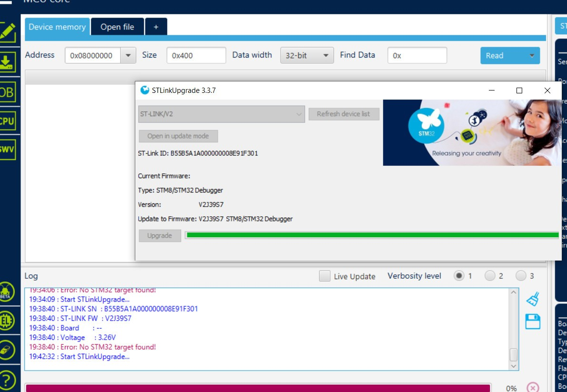Switch to the Open file tab
The height and width of the screenshot is (392, 567).
click(117, 27)
